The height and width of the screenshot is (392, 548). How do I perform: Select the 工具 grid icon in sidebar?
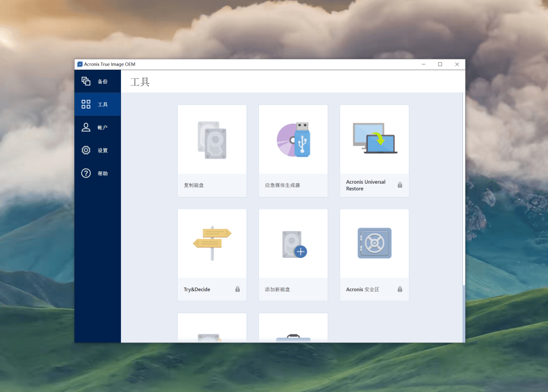point(86,104)
